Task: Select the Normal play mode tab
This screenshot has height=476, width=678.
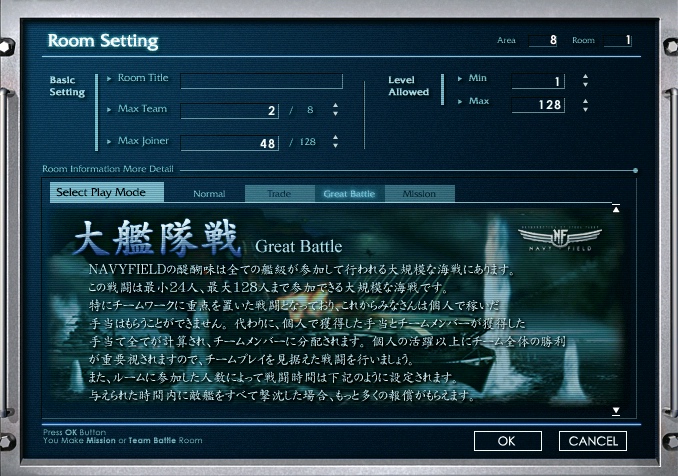Action: 209,194
